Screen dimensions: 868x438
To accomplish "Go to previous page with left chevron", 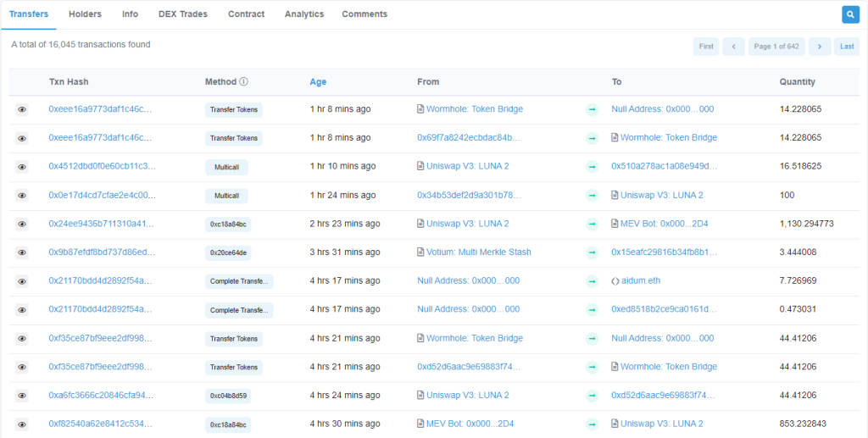I will click(733, 47).
